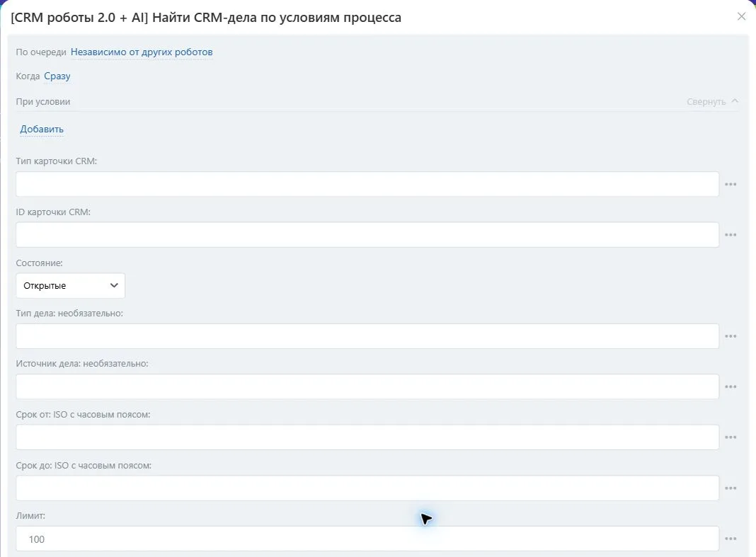
Task: Focus the ID карточки CRM input field
Action: point(367,235)
